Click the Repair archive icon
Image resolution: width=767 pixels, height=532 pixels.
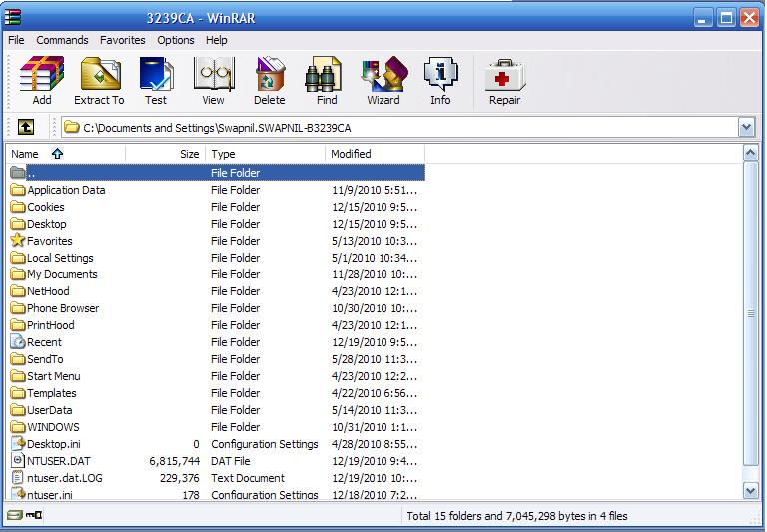(x=504, y=75)
